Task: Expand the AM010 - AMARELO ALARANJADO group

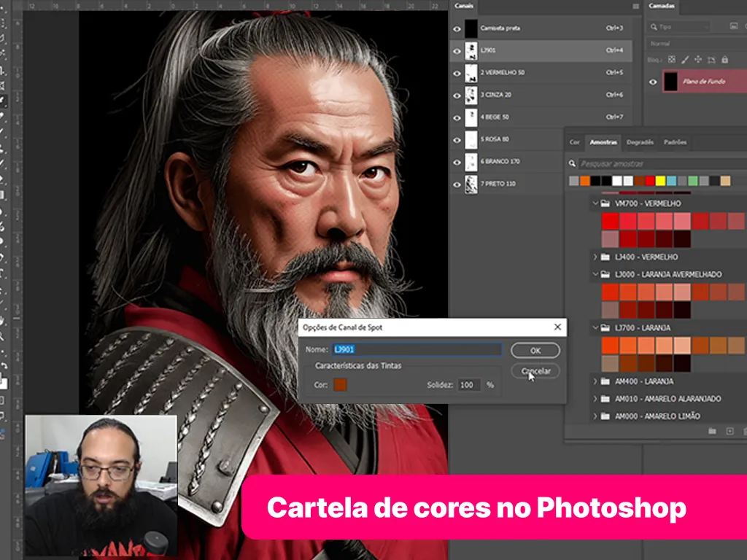Action: (x=595, y=399)
